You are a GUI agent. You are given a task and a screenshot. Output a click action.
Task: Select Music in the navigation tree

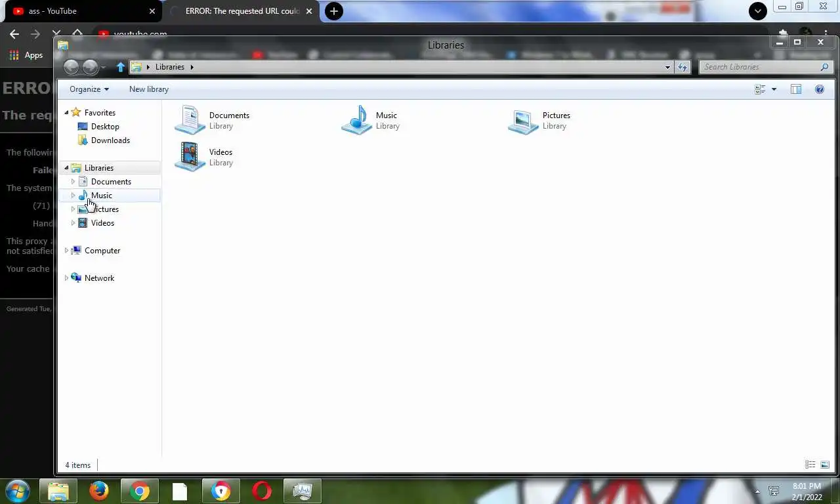click(x=102, y=196)
